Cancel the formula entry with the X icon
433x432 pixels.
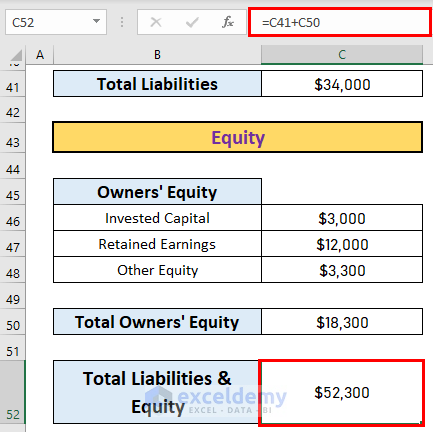[x=156, y=22]
